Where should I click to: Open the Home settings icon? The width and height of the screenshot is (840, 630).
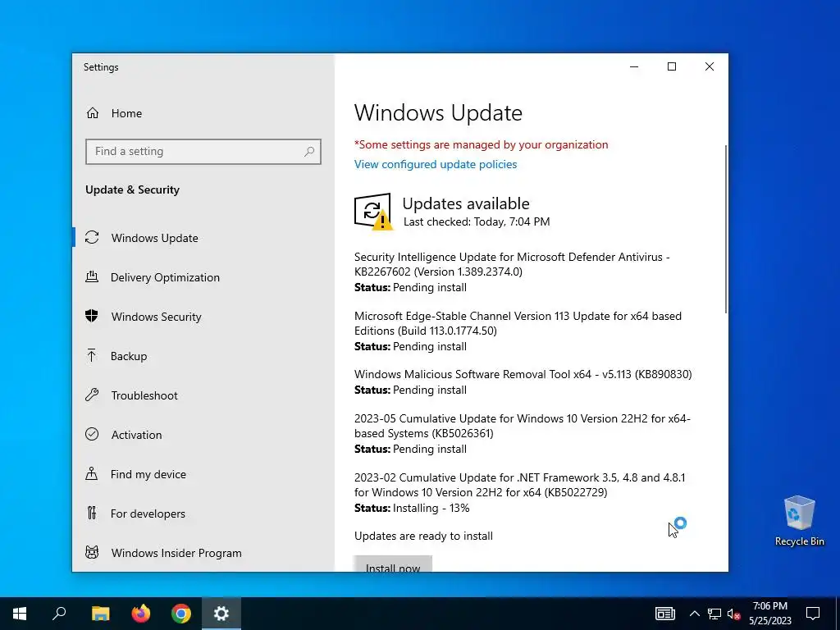click(x=93, y=113)
